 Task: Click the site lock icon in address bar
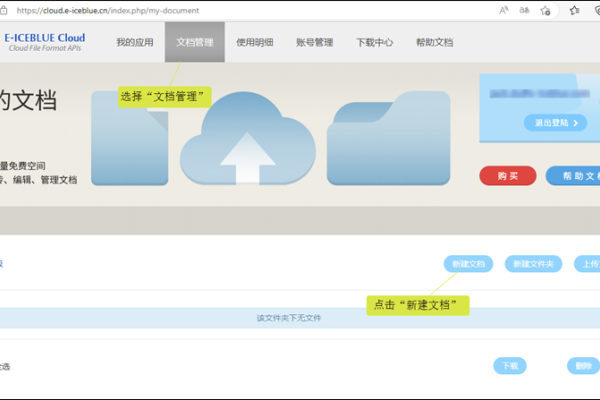click(x=3, y=10)
